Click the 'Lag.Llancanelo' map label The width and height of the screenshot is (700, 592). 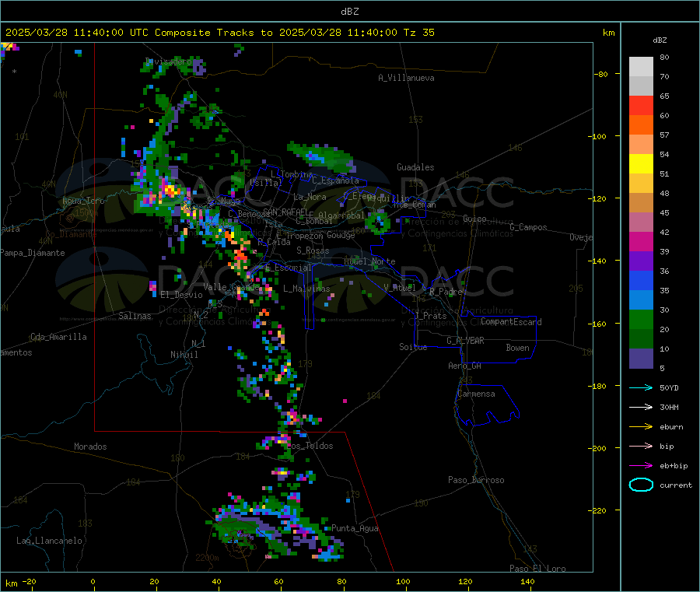(49, 541)
